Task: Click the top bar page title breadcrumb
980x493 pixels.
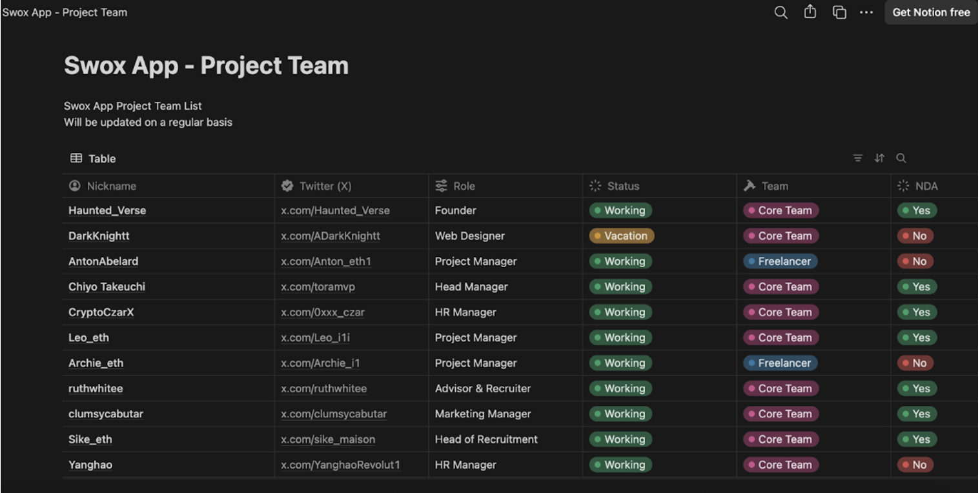Action: point(65,12)
